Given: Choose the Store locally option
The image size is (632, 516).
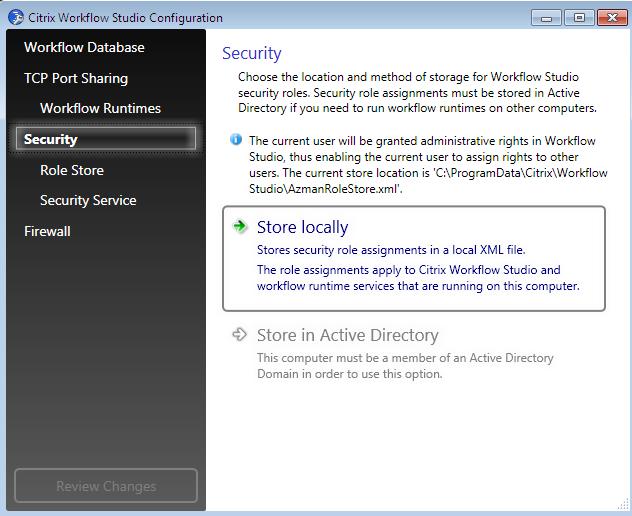Looking at the screenshot, I should 414,258.
